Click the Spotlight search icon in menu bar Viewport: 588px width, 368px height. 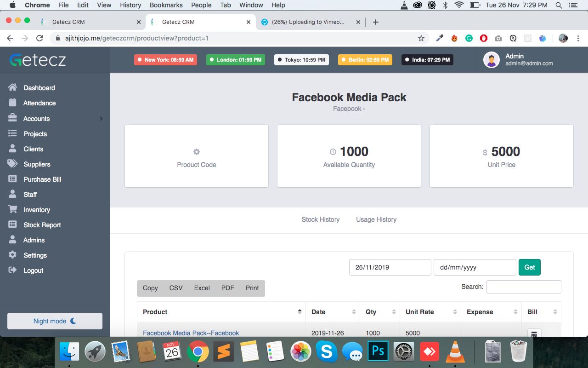point(559,5)
